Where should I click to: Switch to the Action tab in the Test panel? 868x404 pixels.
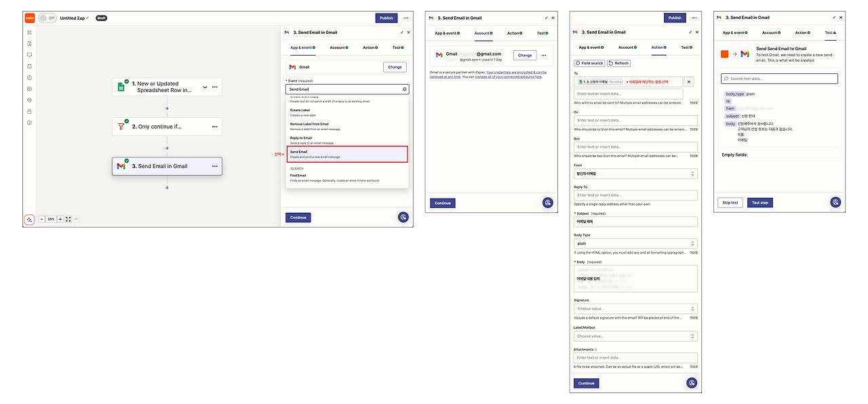tap(802, 33)
